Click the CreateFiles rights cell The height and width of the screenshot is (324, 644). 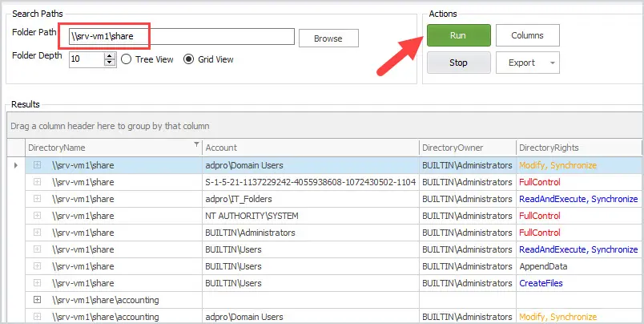click(579, 283)
